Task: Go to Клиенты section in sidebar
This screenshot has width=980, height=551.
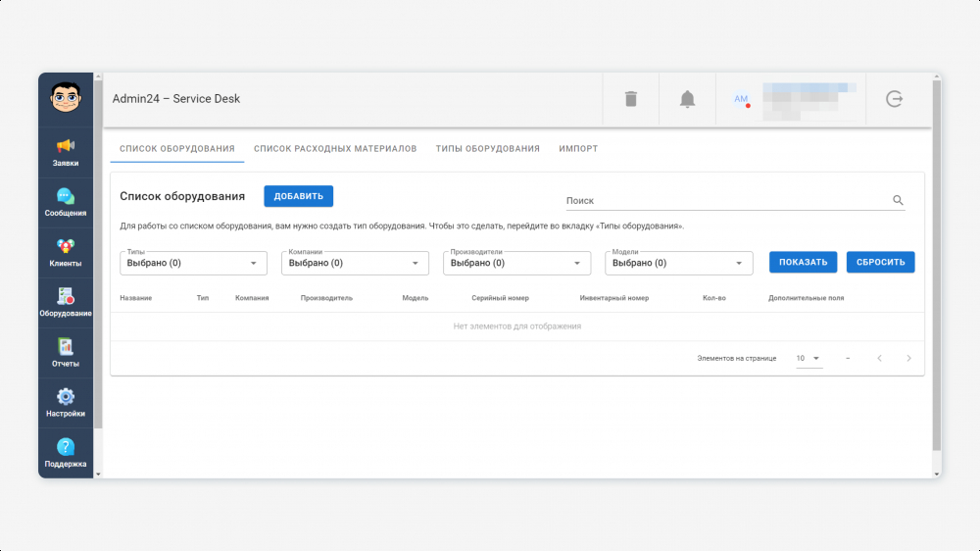Action: click(x=66, y=252)
